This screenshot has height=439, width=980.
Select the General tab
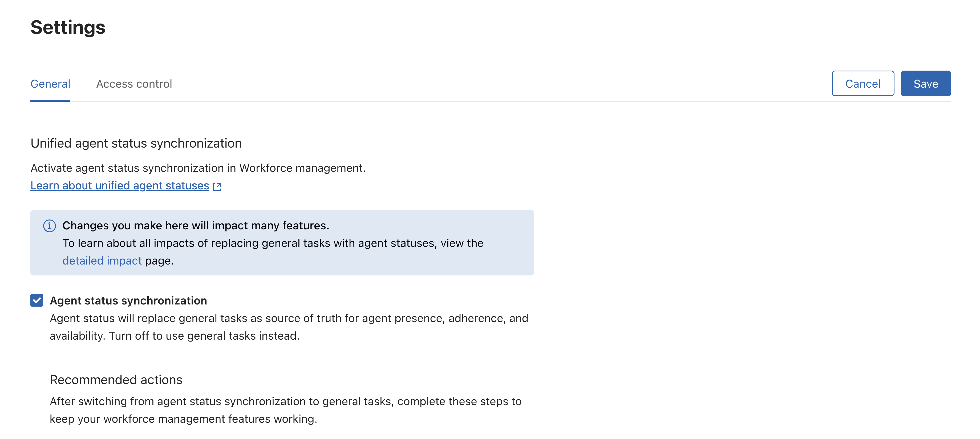pyautogui.click(x=50, y=84)
